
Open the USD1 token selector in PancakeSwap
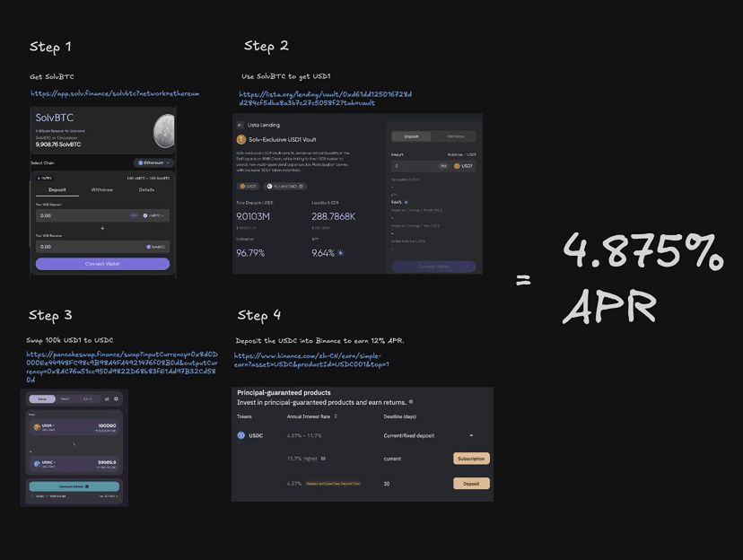coord(44,427)
